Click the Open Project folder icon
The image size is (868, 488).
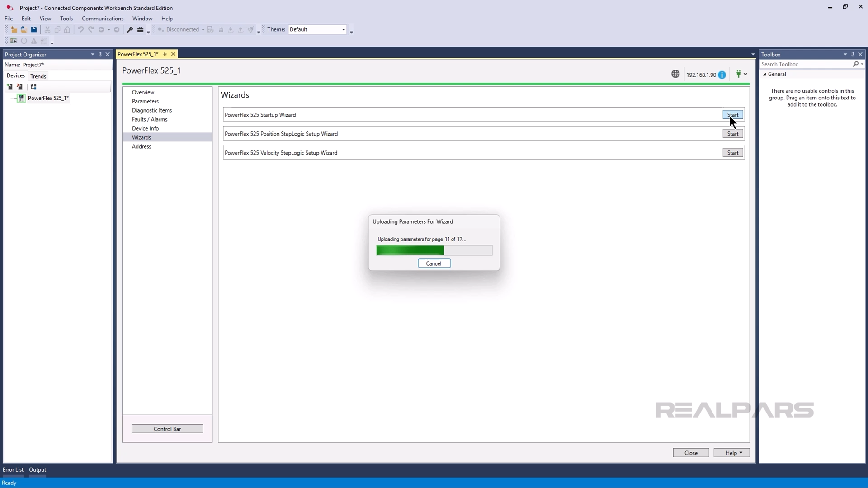click(x=24, y=30)
